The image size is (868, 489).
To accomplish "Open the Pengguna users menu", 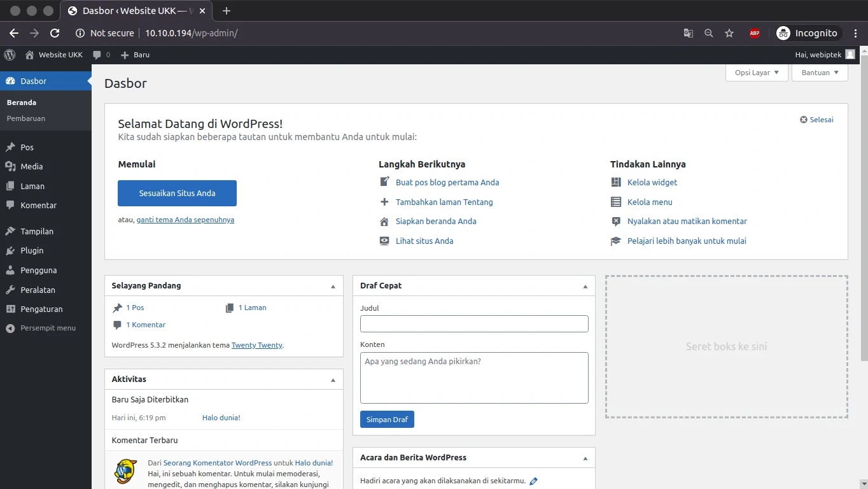I will [46, 270].
